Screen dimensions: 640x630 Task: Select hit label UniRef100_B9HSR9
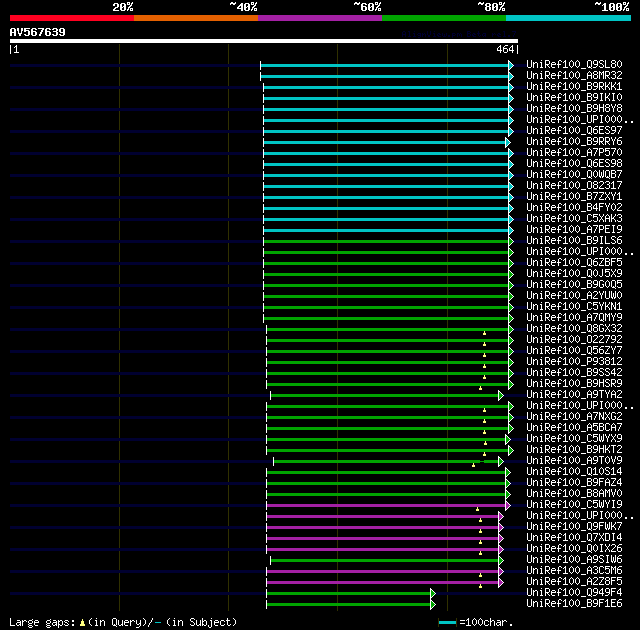tap(574, 384)
